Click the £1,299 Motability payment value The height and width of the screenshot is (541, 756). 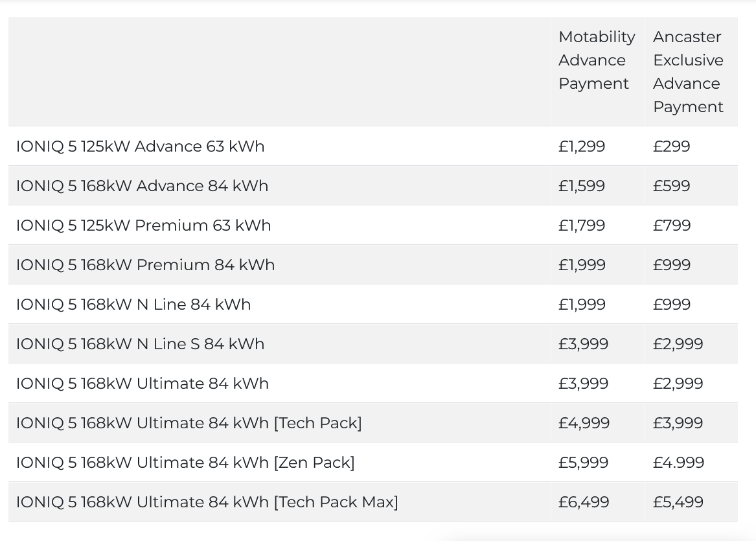[x=582, y=146]
